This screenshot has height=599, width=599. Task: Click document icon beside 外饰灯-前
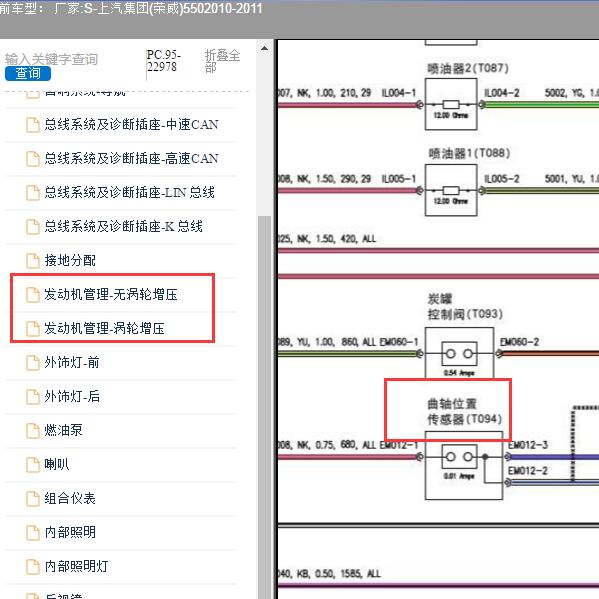pyautogui.click(x=33, y=363)
